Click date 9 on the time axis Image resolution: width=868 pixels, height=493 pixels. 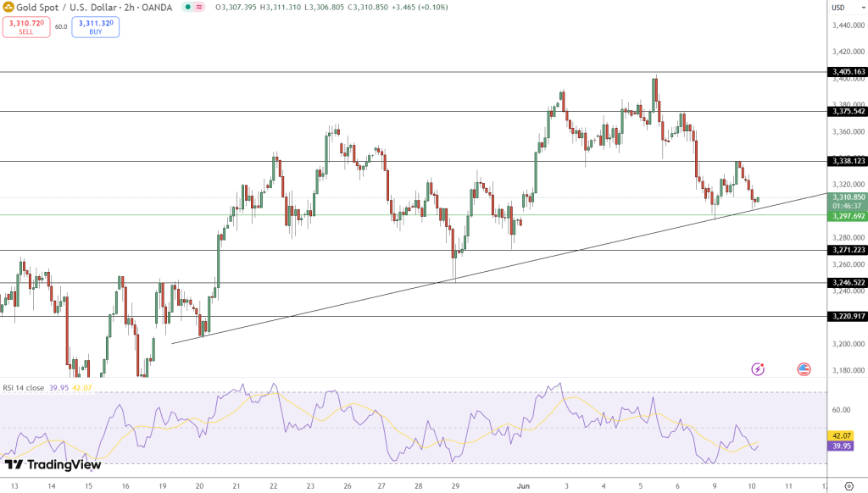tap(714, 486)
